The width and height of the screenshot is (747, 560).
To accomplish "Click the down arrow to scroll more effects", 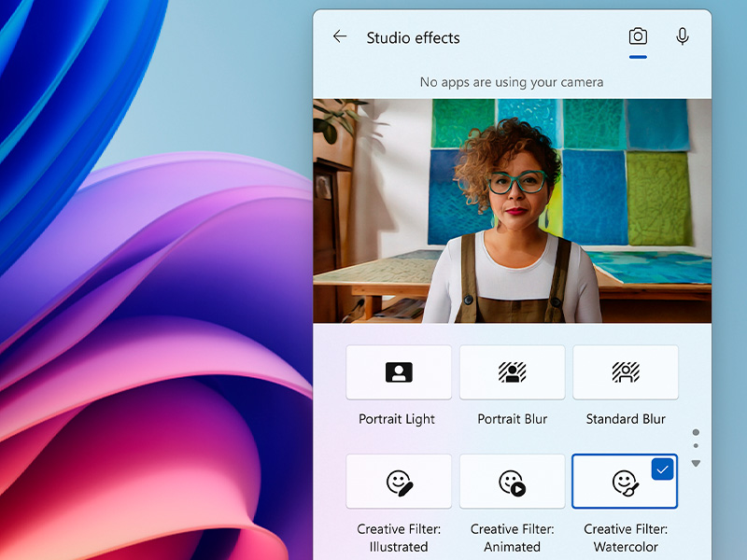I will coord(696,464).
